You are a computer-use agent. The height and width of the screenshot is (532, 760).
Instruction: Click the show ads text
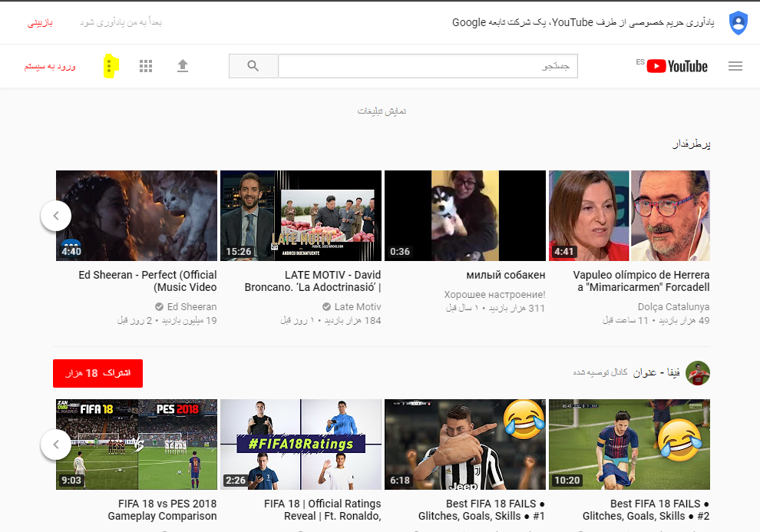(x=382, y=111)
